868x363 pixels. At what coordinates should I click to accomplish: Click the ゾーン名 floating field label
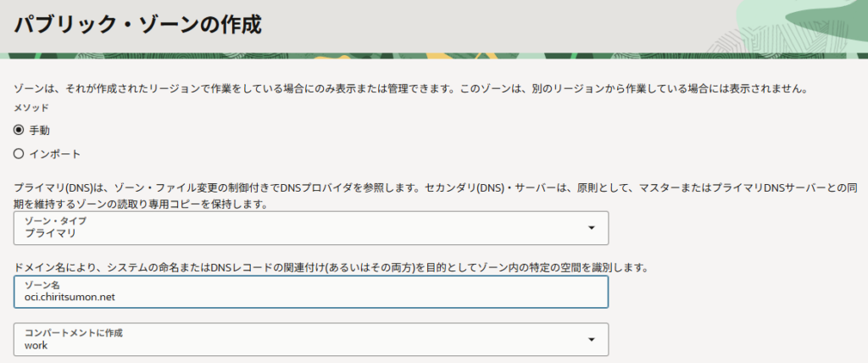coord(41,286)
